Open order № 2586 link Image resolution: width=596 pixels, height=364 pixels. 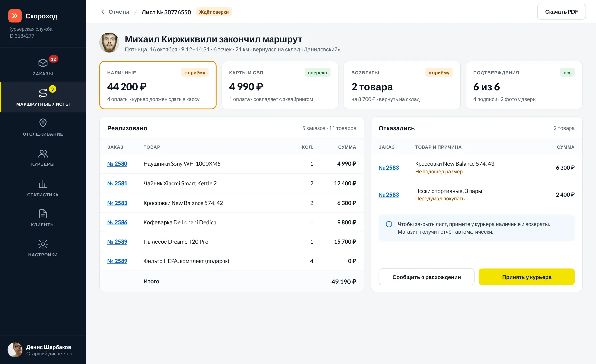coord(117,222)
